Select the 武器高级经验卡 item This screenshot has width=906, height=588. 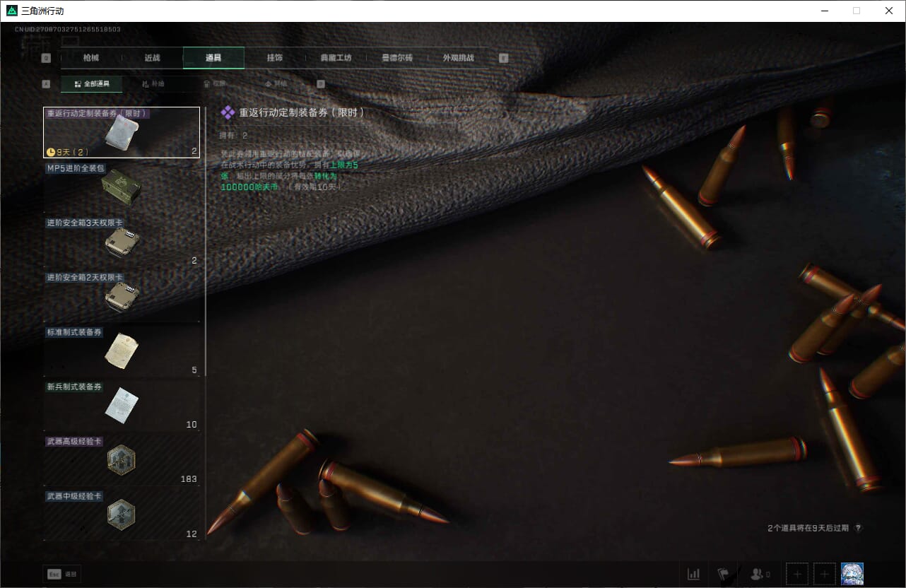[122, 460]
